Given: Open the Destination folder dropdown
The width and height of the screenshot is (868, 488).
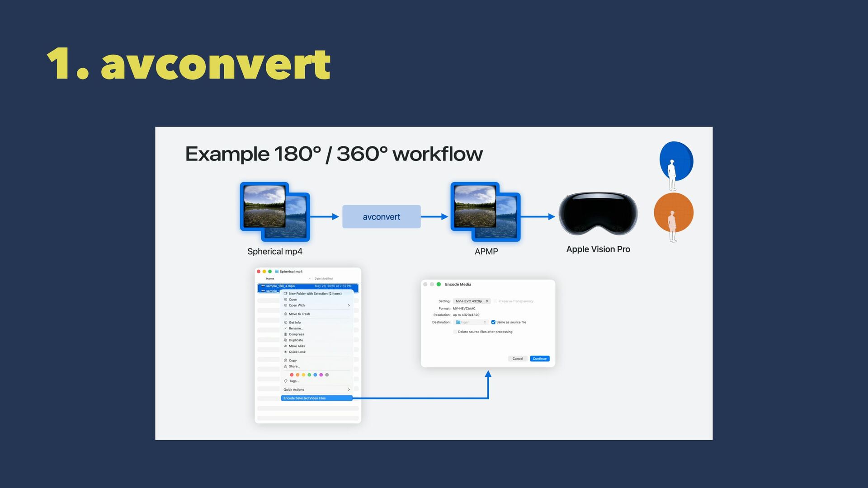Looking at the screenshot, I should click(x=471, y=322).
